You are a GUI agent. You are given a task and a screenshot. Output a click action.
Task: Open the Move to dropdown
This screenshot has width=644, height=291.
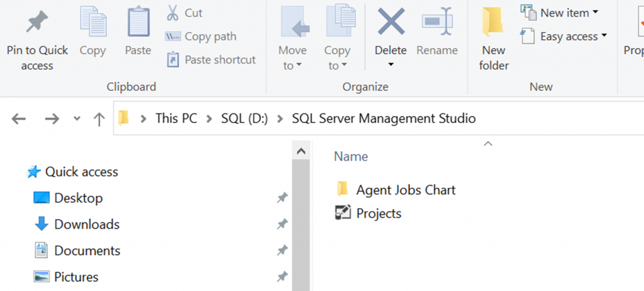click(292, 57)
